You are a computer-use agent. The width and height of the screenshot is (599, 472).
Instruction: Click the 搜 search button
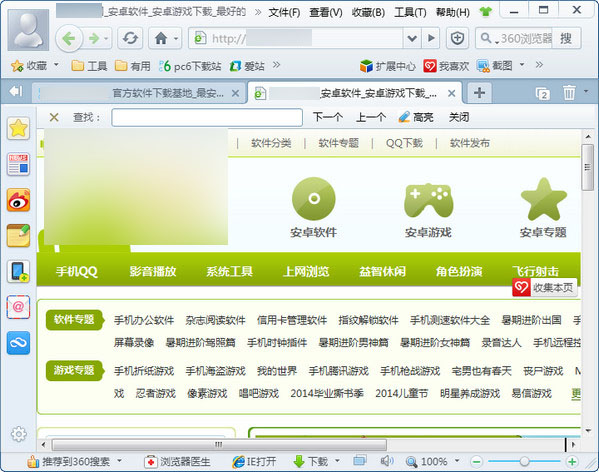point(566,38)
